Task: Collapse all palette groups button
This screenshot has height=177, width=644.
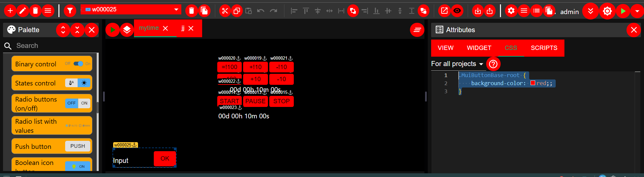Action: tap(77, 30)
